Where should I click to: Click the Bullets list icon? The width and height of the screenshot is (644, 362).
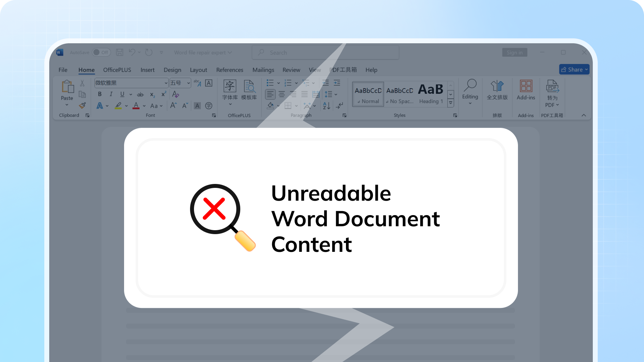pos(270,83)
